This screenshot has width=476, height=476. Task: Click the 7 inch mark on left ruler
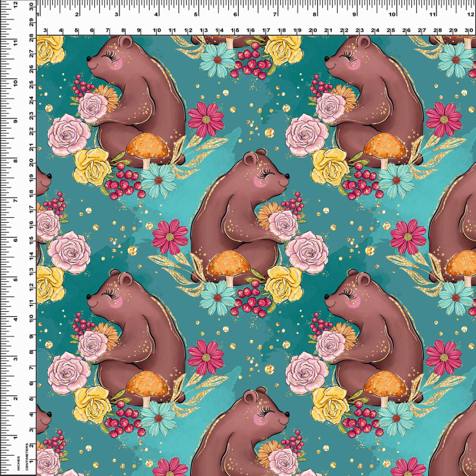pos(16,200)
